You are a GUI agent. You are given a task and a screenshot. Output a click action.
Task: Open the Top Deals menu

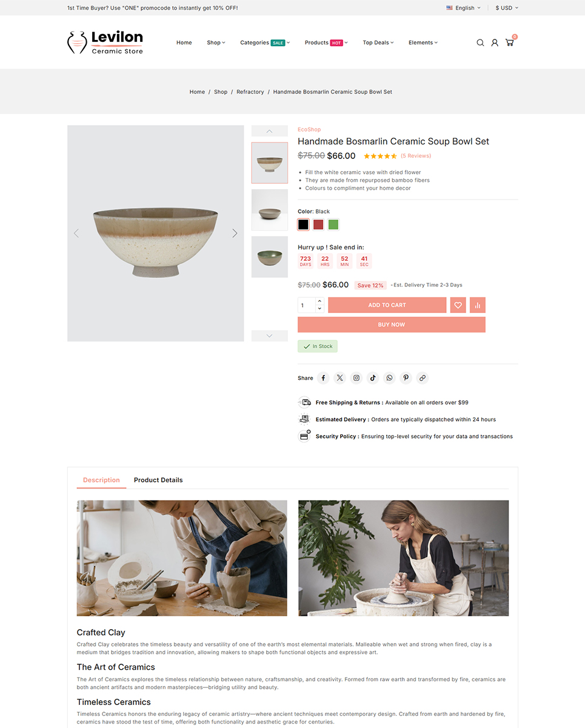(x=378, y=42)
